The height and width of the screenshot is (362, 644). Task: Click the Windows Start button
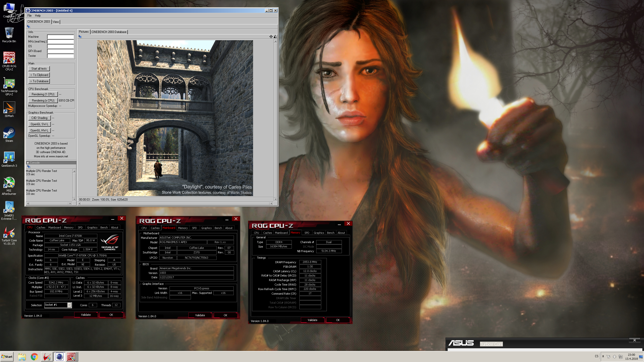(7, 356)
